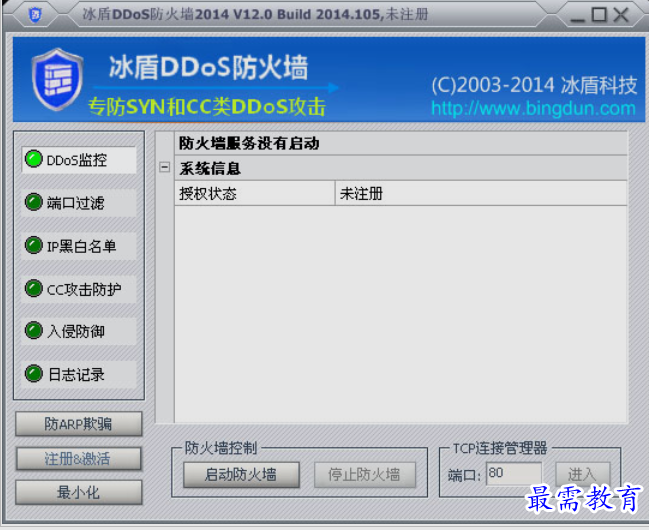Open the DDoS监控 monitoring section
The width and height of the screenshot is (649, 530).
click(79, 160)
